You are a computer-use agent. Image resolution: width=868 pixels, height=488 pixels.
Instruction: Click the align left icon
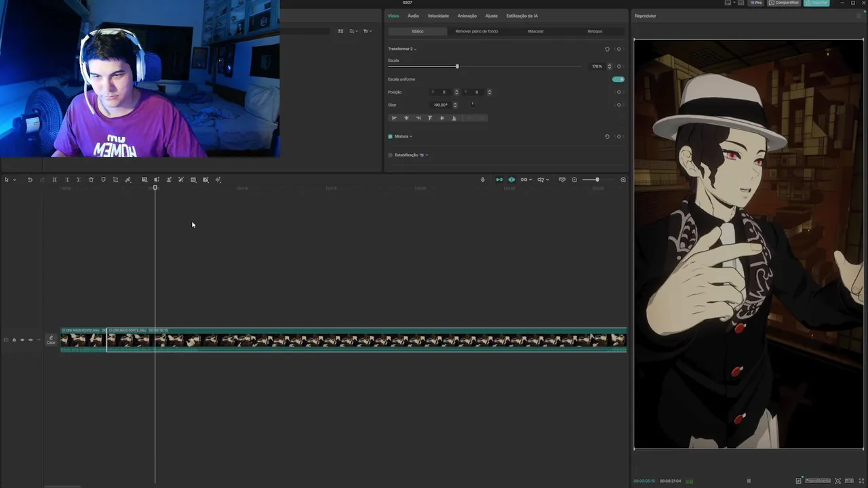394,118
